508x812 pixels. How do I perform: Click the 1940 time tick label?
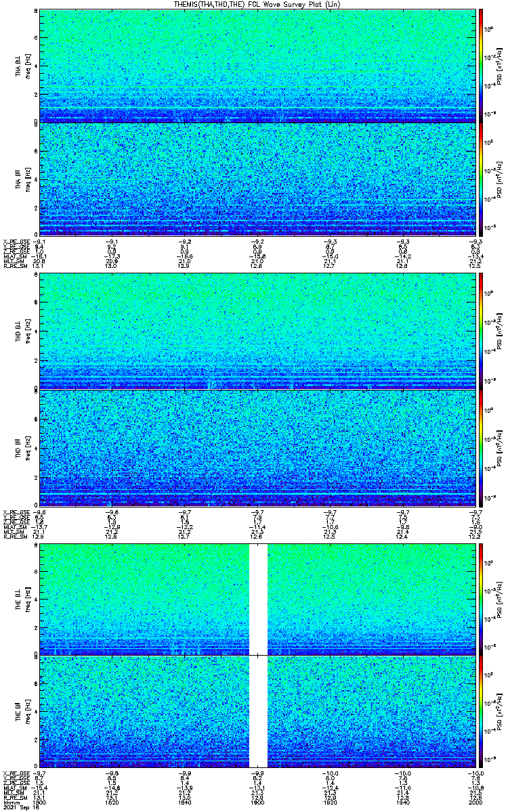pos(403,802)
